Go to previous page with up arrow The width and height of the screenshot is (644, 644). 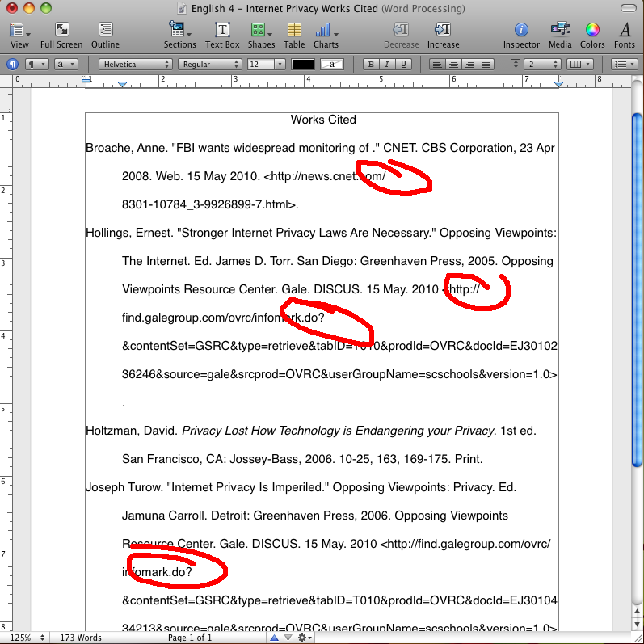tap(274, 638)
